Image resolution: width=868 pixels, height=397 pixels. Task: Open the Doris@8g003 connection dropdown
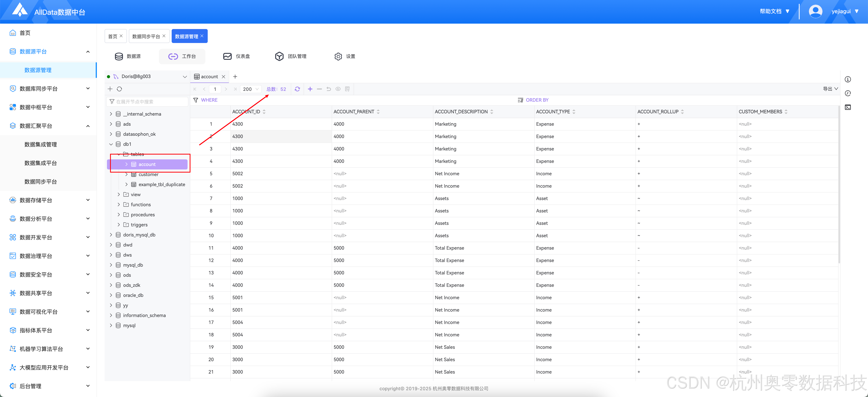tap(184, 77)
